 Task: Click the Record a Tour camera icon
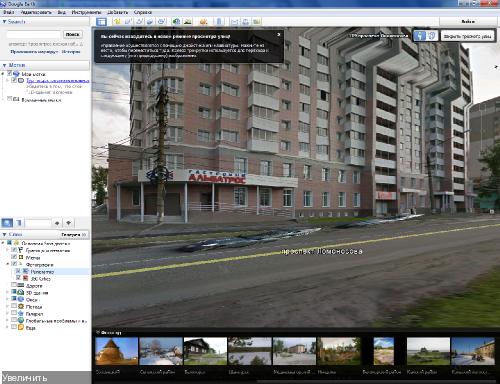[x=161, y=22]
